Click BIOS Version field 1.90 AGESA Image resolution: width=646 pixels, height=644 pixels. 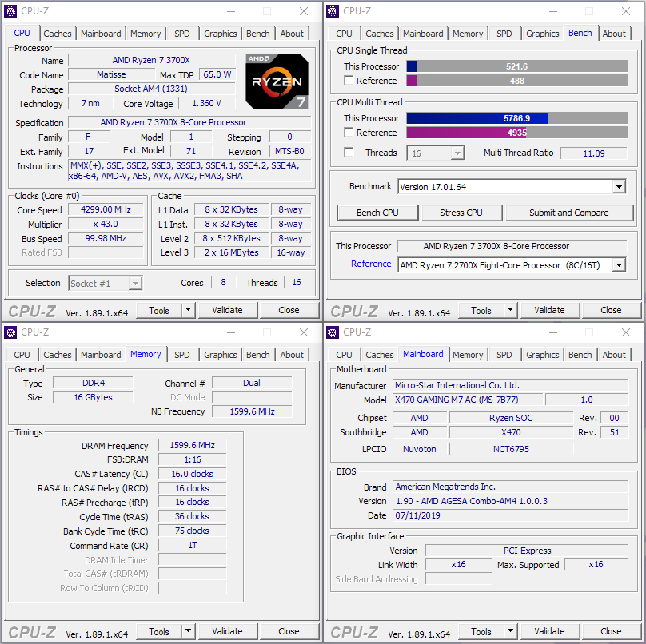[x=511, y=501]
